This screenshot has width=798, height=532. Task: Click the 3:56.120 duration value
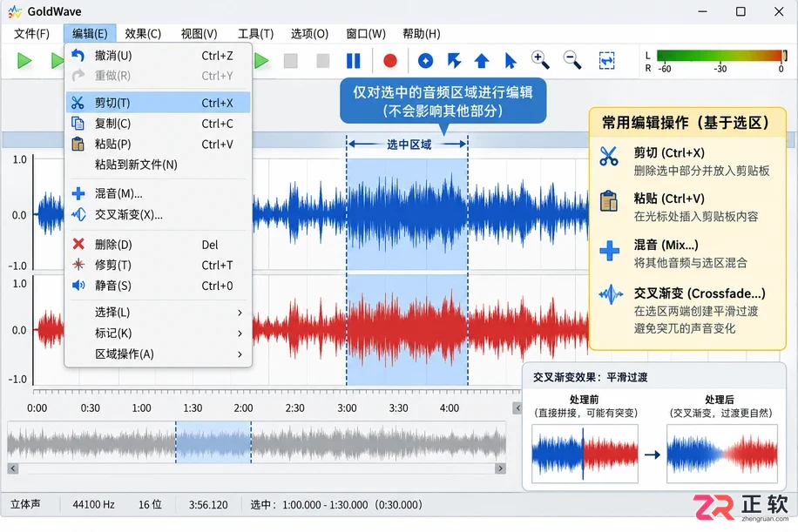(208, 505)
